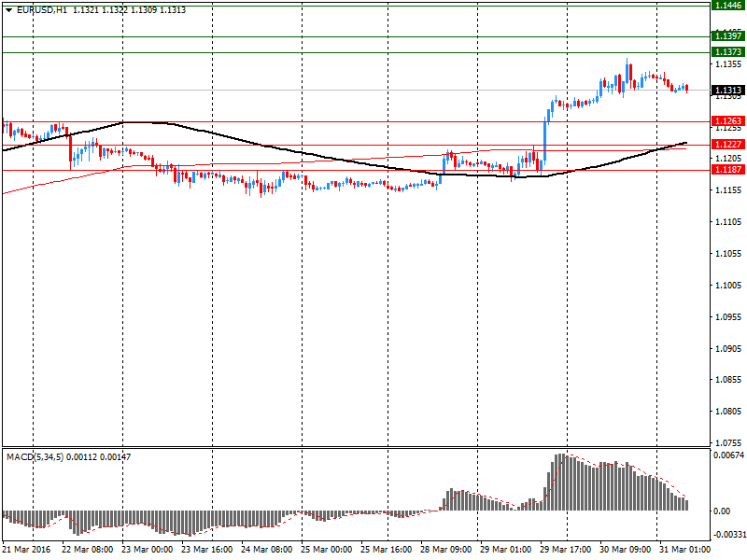
Task: Click the 29 Mar 17:00 time label
Action: pos(566,549)
